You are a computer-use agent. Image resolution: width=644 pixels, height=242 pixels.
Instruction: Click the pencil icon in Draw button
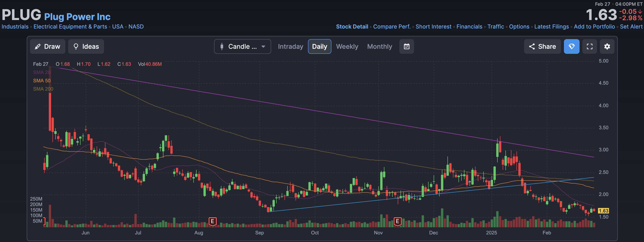pos(38,46)
